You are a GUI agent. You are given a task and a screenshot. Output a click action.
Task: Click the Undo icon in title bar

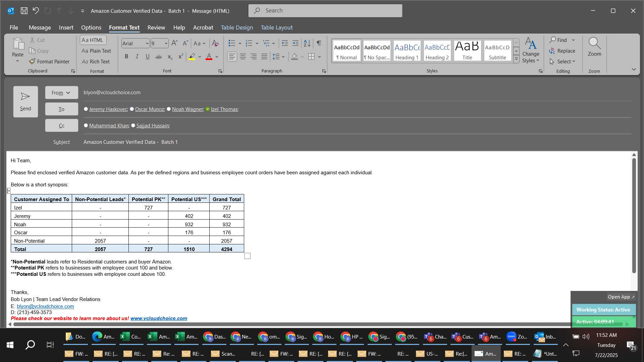(36, 11)
